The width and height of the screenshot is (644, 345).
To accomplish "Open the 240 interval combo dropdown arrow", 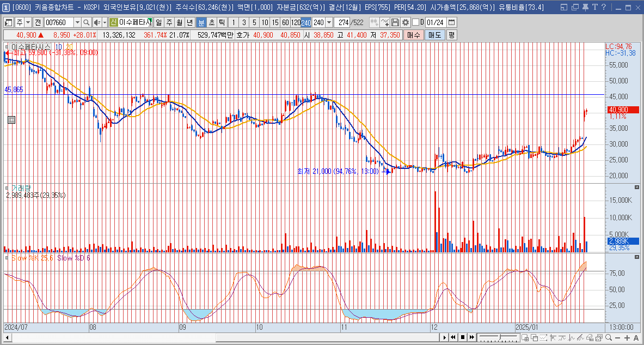I will click(329, 22).
